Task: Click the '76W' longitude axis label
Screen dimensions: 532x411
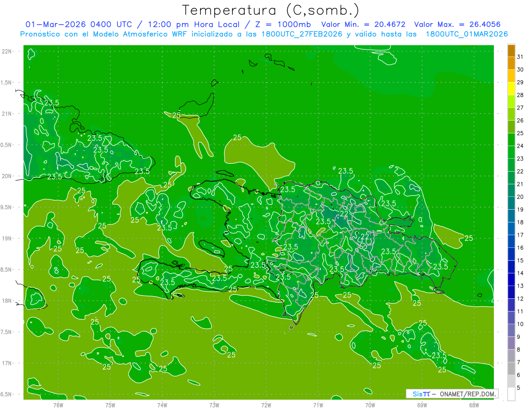Action: point(58,405)
